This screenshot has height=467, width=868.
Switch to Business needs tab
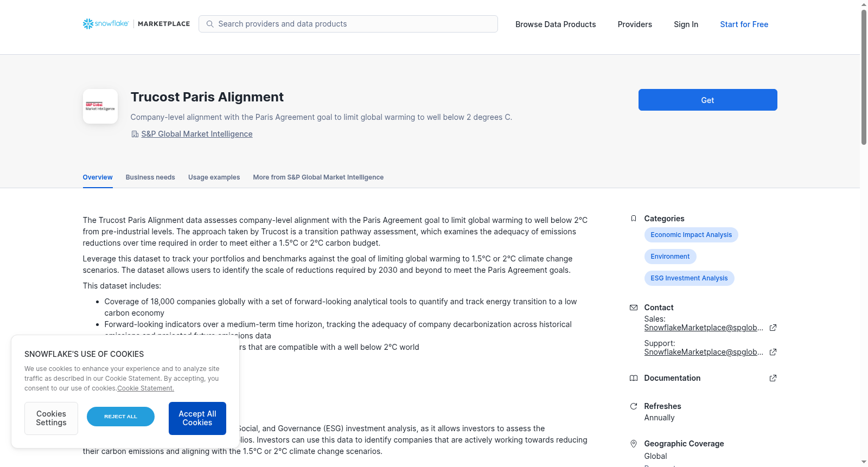pyautogui.click(x=150, y=177)
